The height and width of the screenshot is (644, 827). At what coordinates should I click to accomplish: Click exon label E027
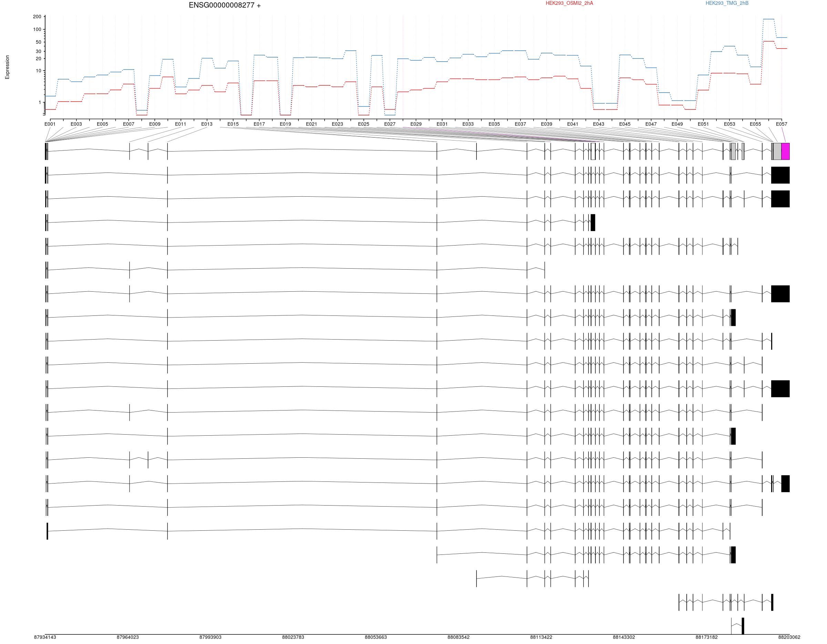pos(390,124)
